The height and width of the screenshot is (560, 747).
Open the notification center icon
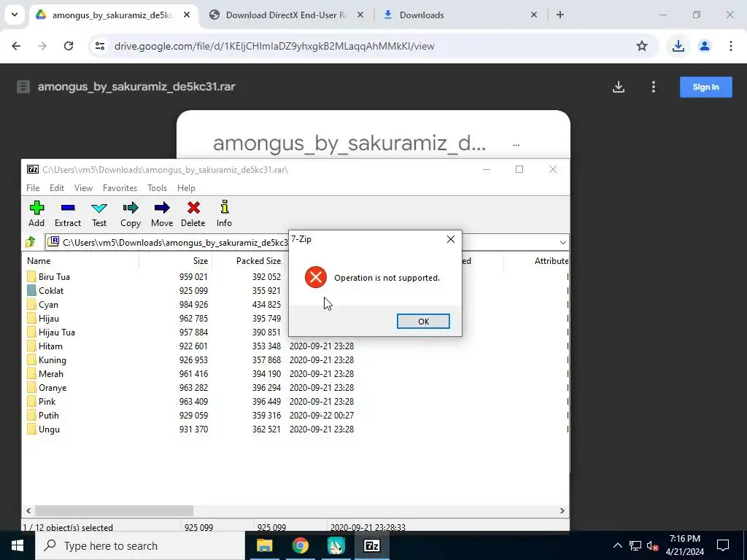723,545
